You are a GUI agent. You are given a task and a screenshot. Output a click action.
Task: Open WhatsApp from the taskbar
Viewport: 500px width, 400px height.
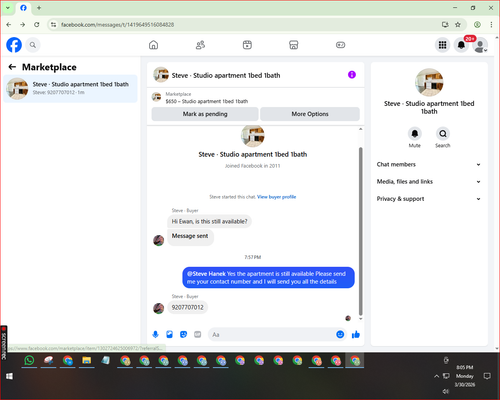[29, 360]
